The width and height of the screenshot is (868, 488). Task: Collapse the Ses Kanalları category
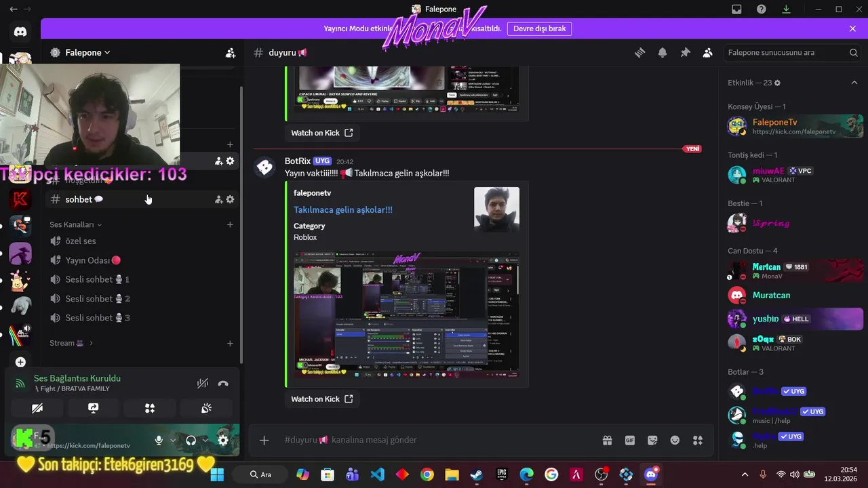(x=75, y=224)
